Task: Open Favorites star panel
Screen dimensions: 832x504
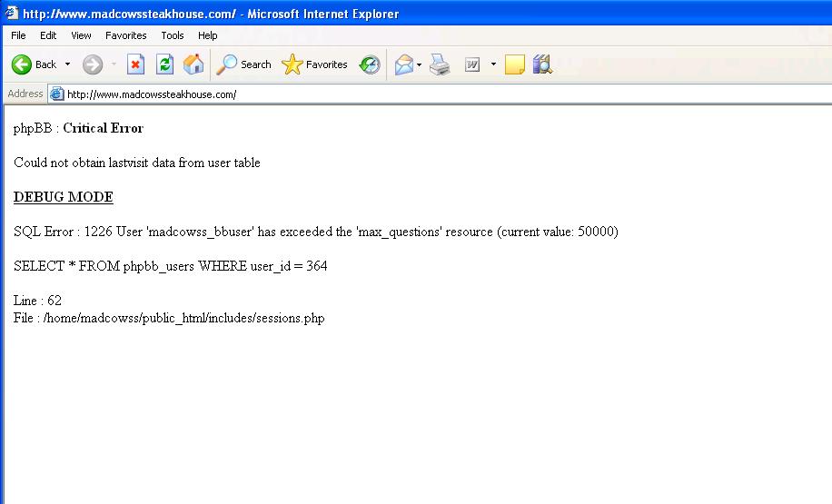Action: [x=314, y=64]
